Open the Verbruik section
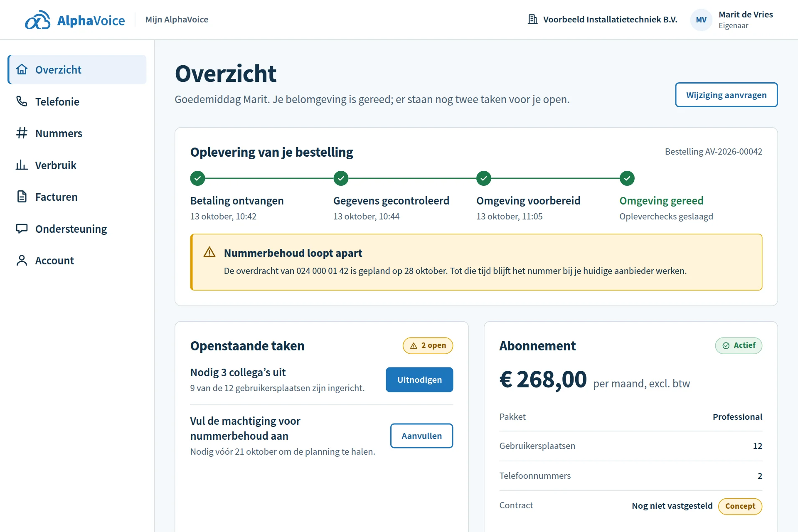The height and width of the screenshot is (532, 798). coord(77,165)
